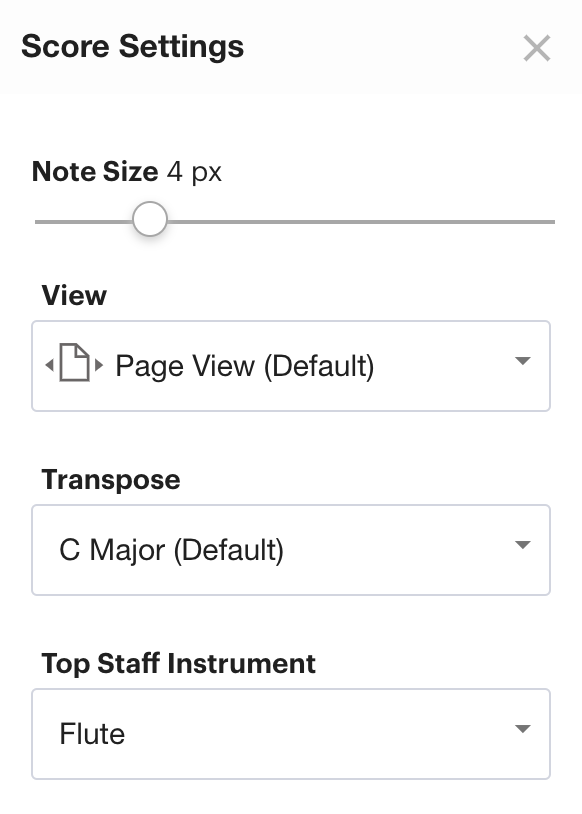Click the slider track left of handle

point(84,222)
